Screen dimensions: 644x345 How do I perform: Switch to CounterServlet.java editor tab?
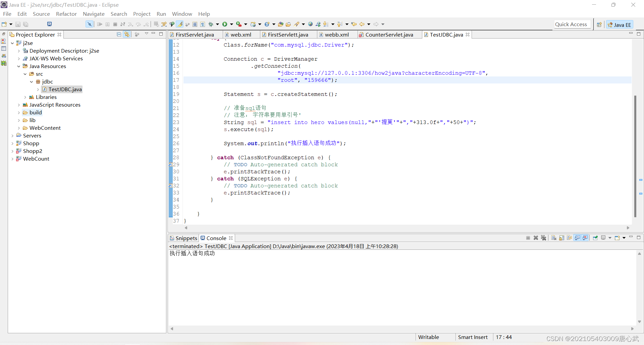point(389,35)
